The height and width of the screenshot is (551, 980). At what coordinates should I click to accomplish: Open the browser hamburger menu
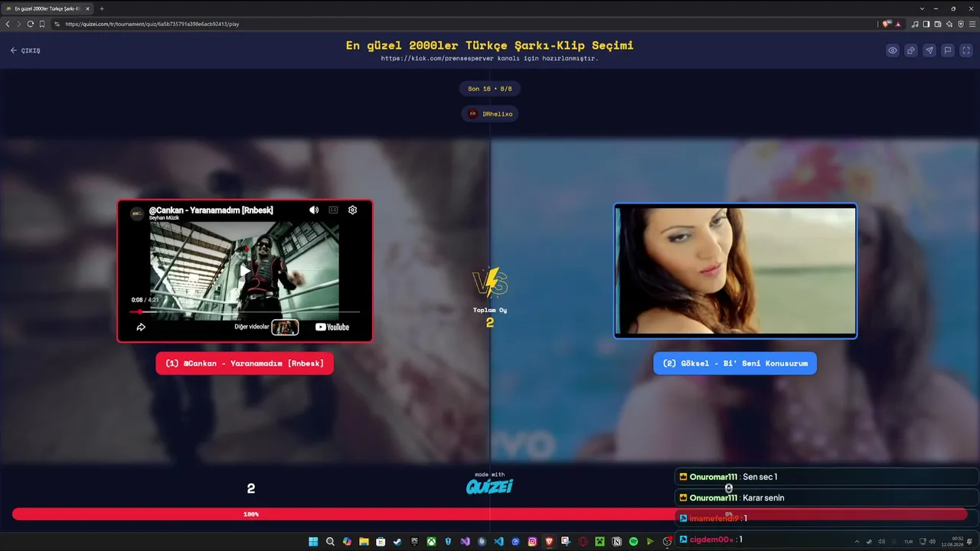point(972,24)
